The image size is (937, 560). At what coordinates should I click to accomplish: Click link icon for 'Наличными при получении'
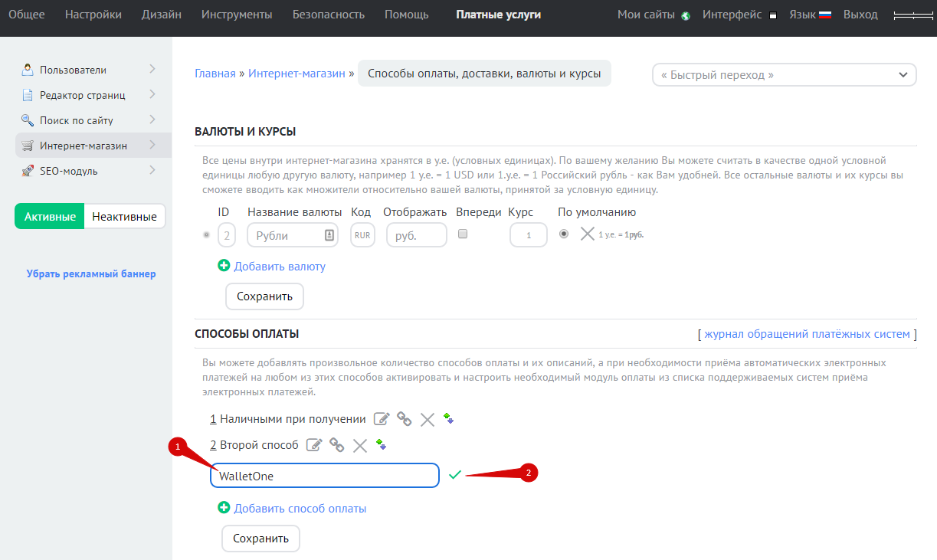coord(404,419)
